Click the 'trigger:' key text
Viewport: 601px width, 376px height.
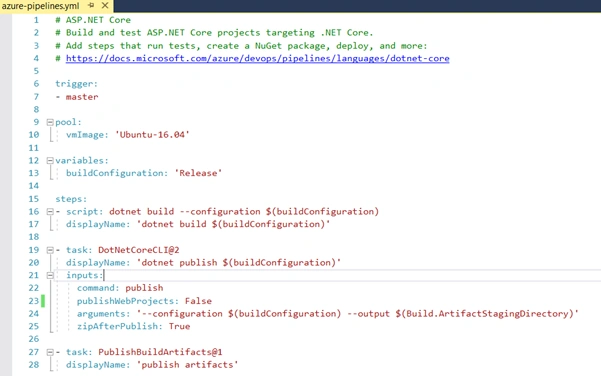(76, 84)
